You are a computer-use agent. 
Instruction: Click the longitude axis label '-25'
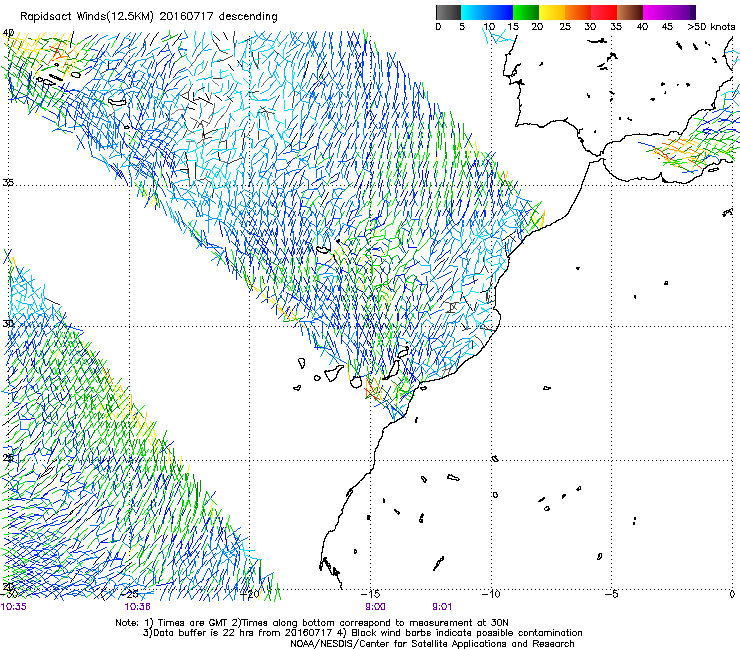[x=130, y=594]
